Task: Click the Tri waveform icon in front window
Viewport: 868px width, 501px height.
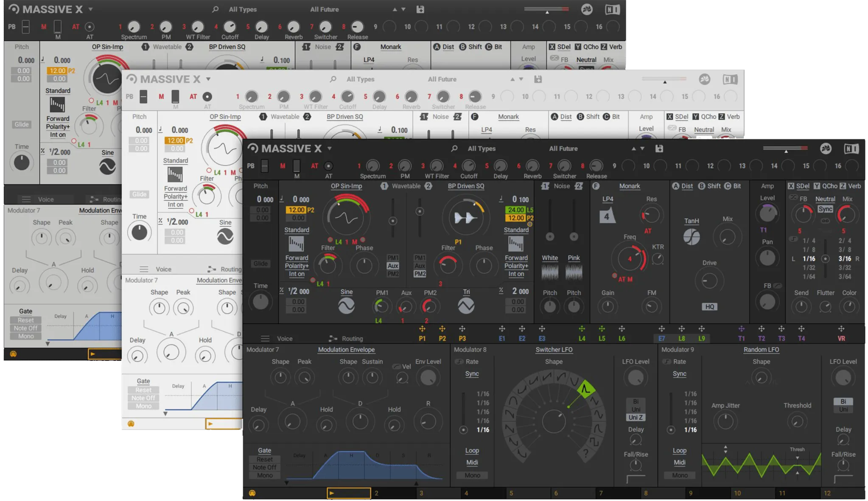Action: coord(466,306)
